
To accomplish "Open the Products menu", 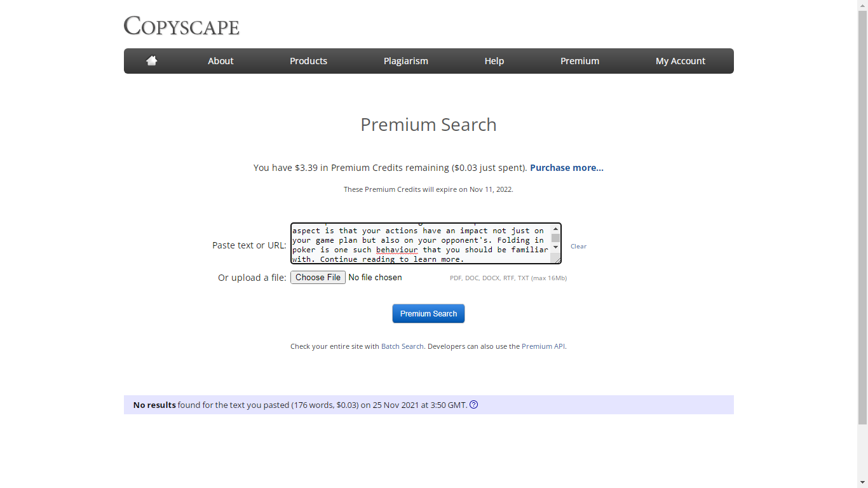I will 308,61.
